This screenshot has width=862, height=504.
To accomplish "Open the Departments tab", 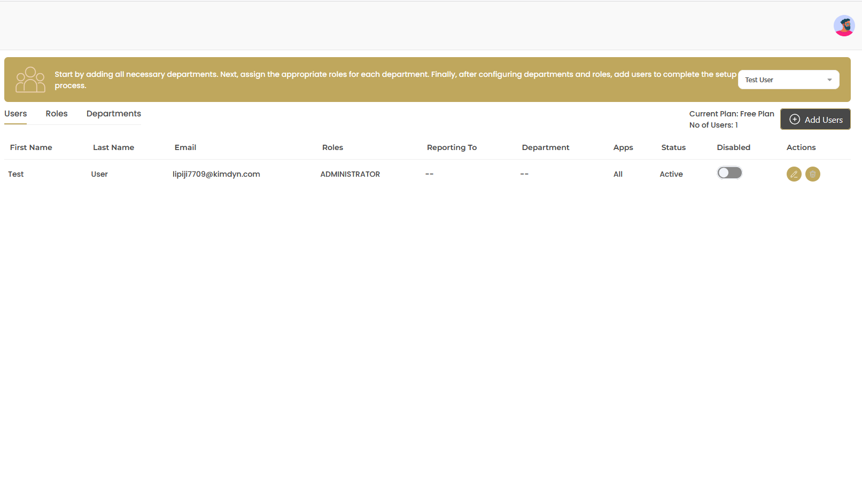I will (113, 114).
